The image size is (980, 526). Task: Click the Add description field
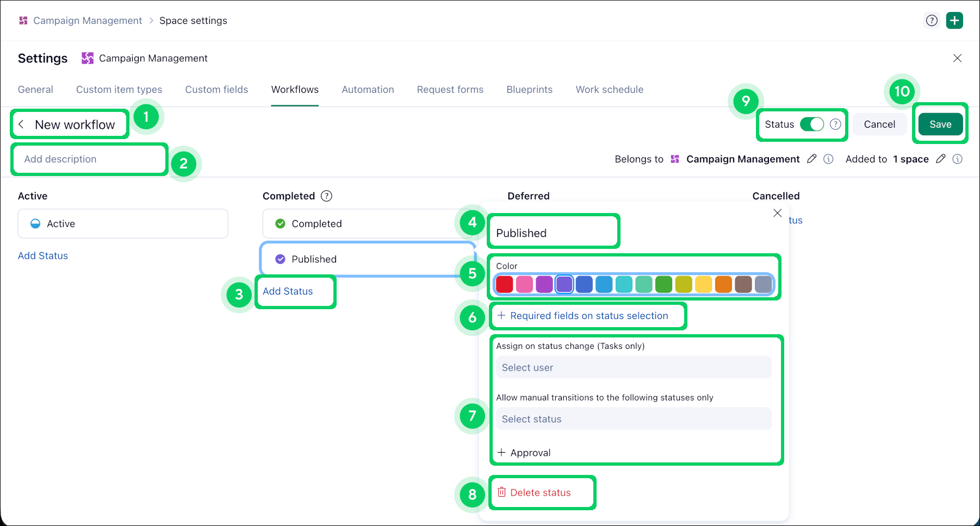pos(90,159)
